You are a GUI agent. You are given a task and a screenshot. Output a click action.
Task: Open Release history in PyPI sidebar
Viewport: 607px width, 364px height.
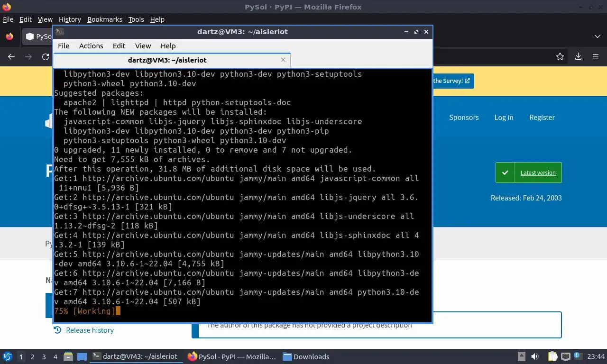click(84, 330)
